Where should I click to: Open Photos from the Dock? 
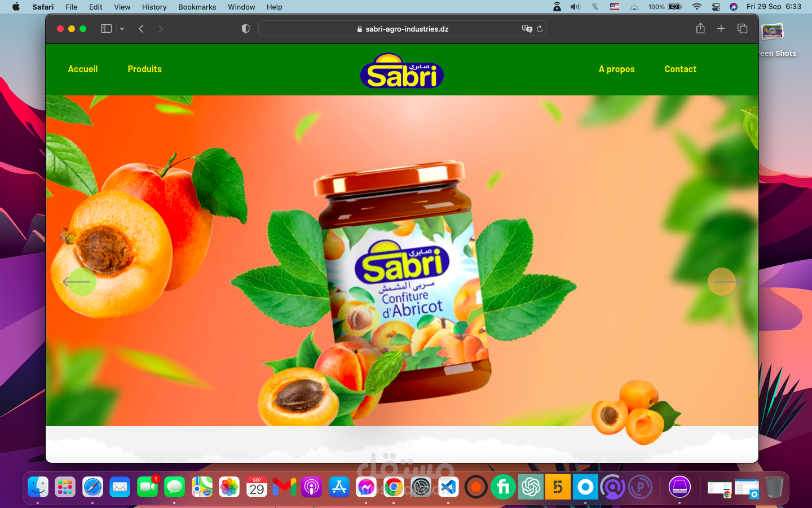230,487
